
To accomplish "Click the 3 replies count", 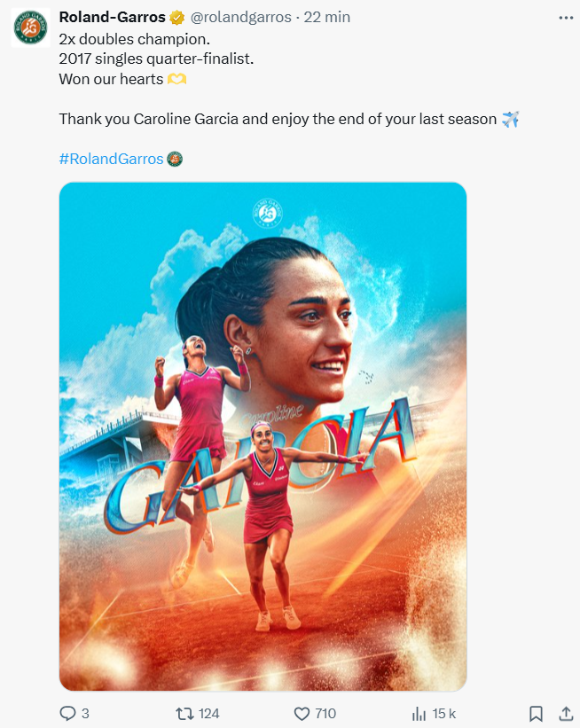I will pyautogui.click(x=85, y=713).
